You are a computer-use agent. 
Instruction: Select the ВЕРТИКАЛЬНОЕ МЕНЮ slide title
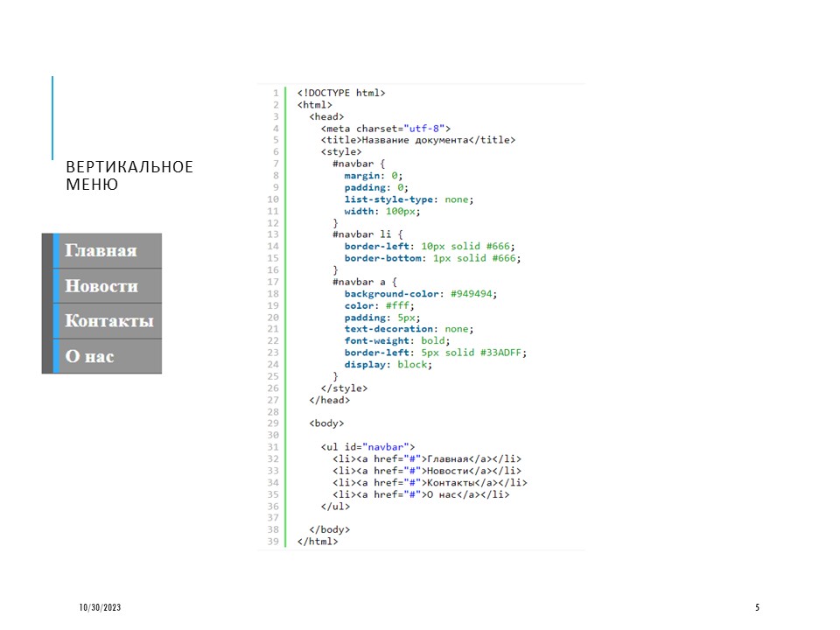pos(129,176)
